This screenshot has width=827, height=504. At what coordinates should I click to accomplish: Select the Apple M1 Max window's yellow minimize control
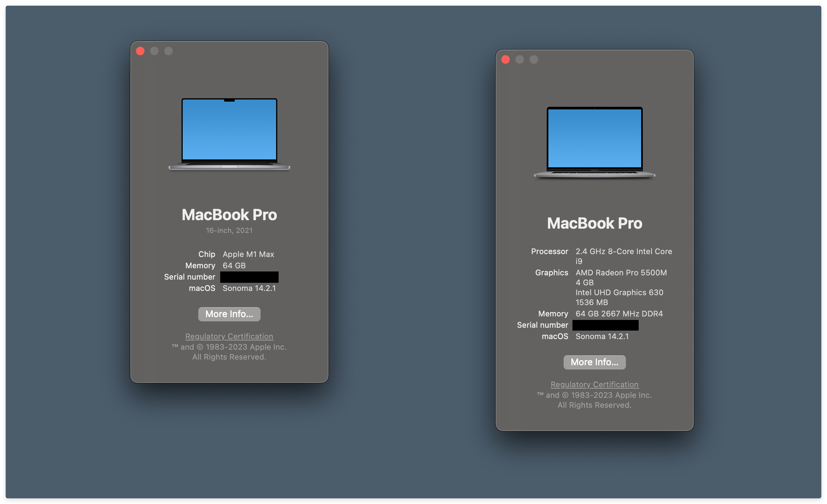coord(154,51)
